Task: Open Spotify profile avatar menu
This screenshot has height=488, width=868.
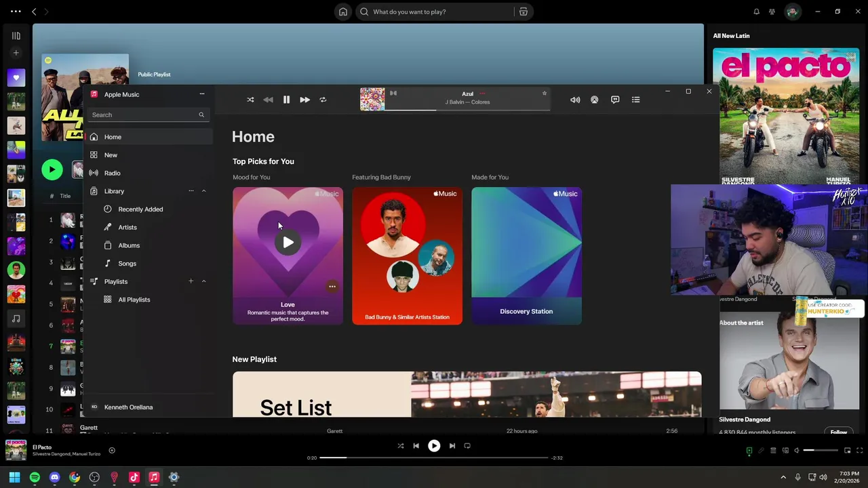Action: tap(792, 12)
